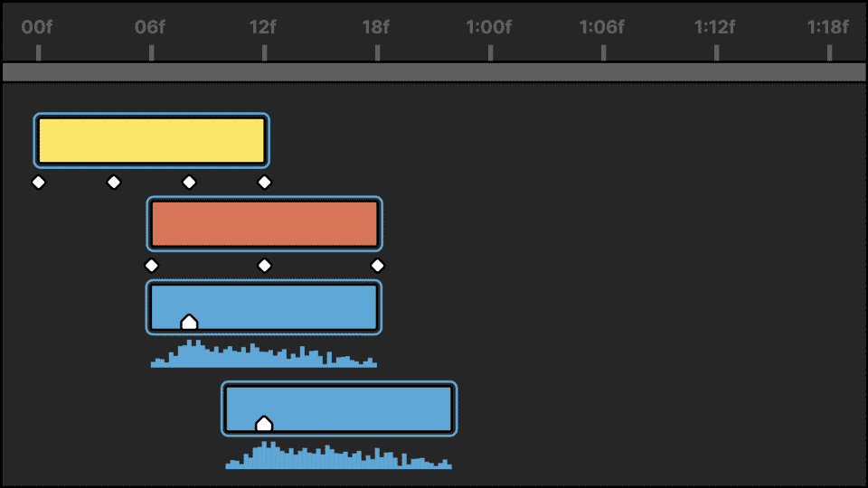The height and width of the screenshot is (488, 868).
Task: Click the gray bar beneath the time ruler
Action: point(434,72)
